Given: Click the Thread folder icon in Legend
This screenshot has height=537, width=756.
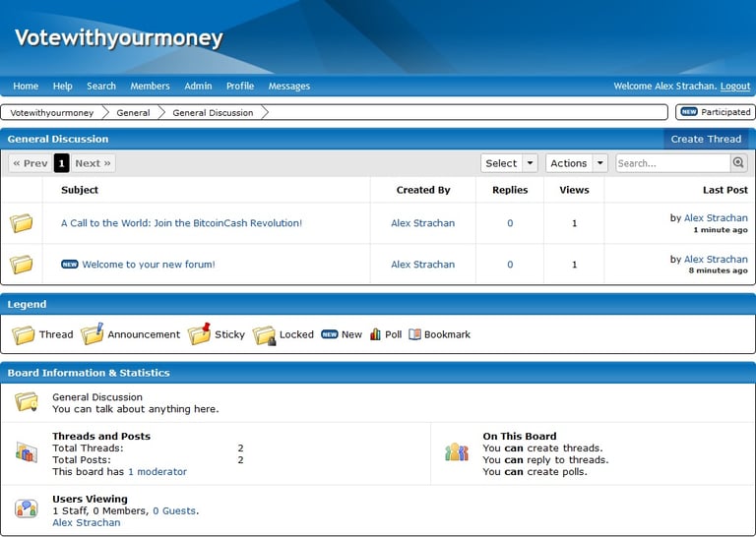Looking at the screenshot, I should pos(24,334).
